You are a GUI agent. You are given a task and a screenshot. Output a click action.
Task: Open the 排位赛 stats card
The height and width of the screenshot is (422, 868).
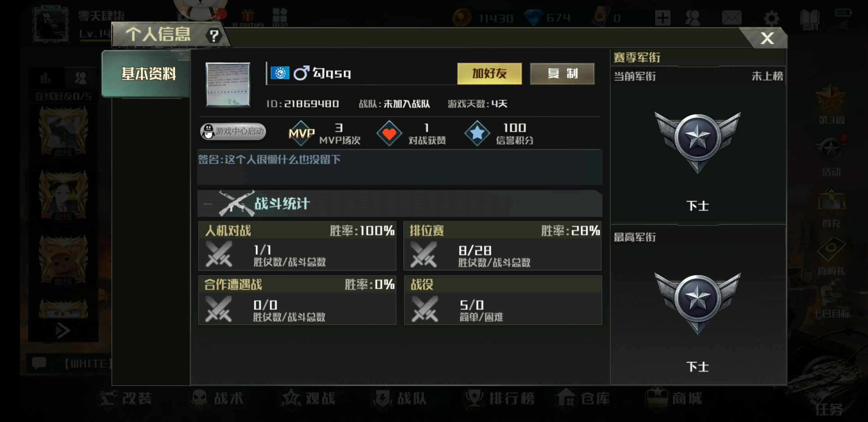(502, 246)
